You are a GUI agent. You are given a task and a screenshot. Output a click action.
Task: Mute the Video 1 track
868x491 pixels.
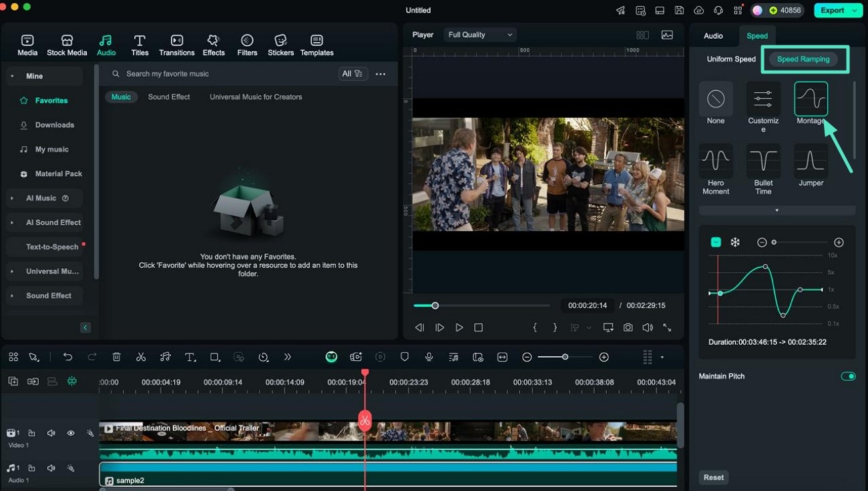click(51, 433)
